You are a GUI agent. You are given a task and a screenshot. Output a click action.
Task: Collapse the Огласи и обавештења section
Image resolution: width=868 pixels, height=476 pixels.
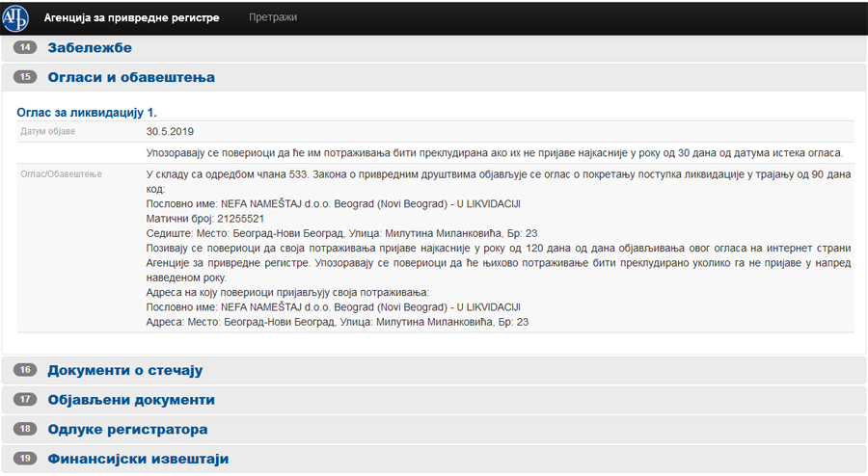(x=131, y=77)
